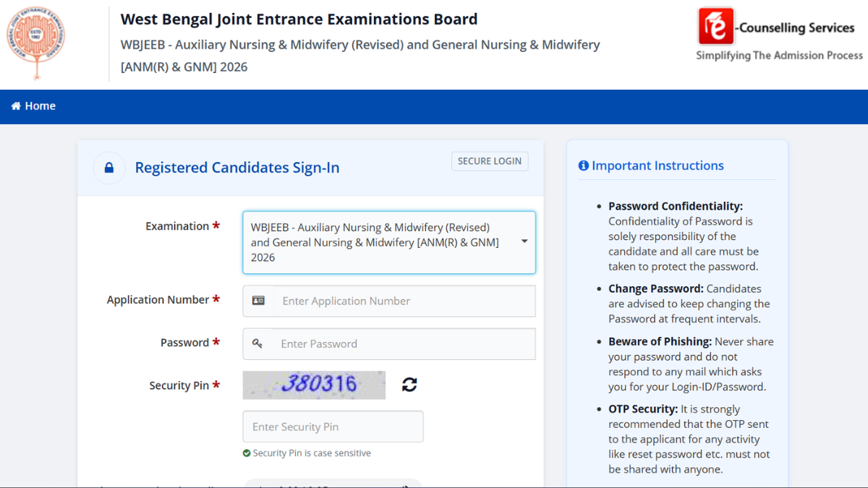The image size is (868, 488).
Task: Click the padlock icon in sign-in header
Action: pyautogui.click(x=109, y=168)
